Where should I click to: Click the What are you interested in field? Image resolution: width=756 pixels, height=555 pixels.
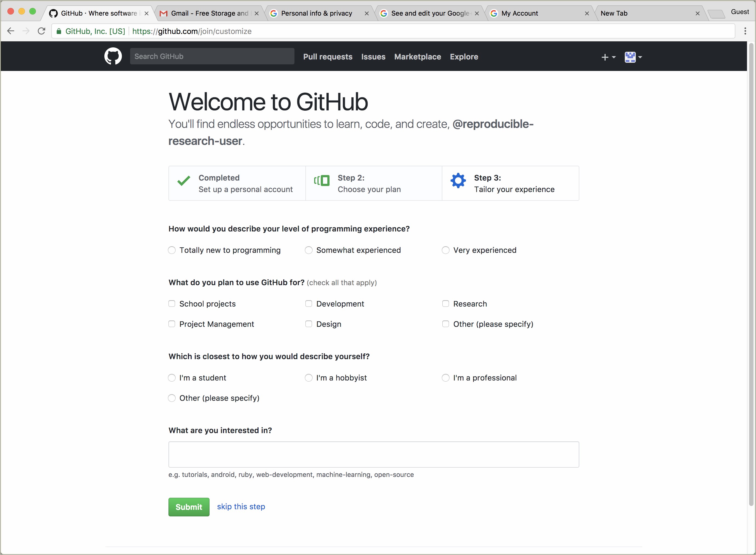(373, 455)
